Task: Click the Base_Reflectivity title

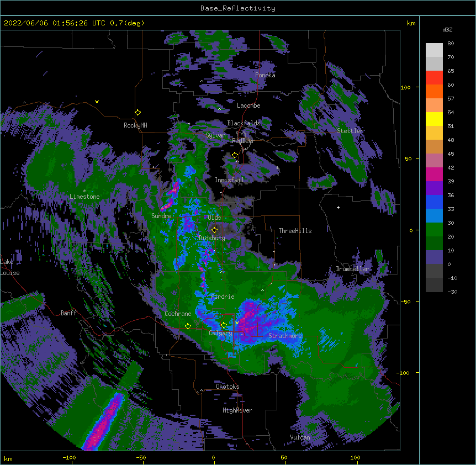Action: point(238,8)
